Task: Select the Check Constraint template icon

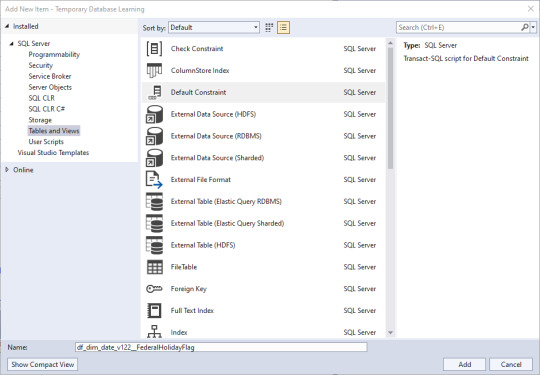Action: pos(154,49)
